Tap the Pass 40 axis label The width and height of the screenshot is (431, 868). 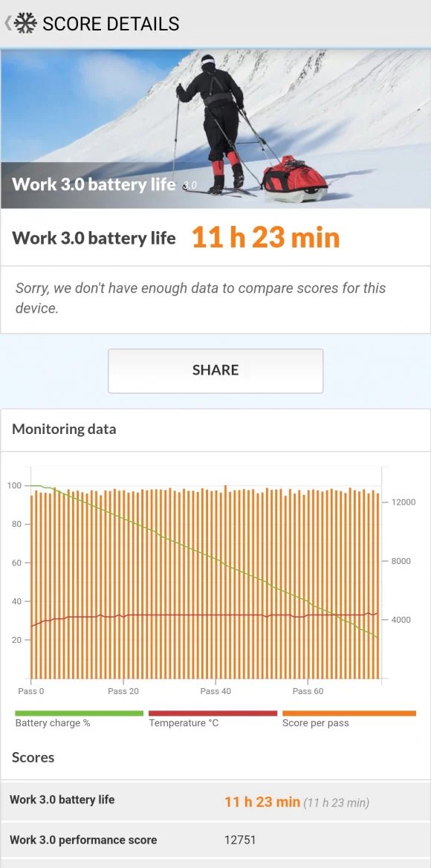215,691
